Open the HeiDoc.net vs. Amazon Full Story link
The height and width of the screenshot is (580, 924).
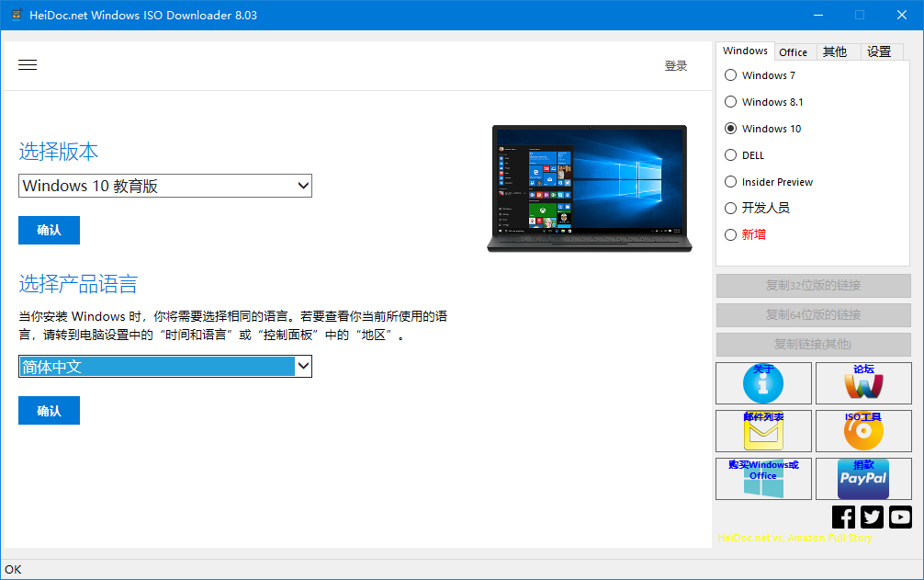pos(795,537)
